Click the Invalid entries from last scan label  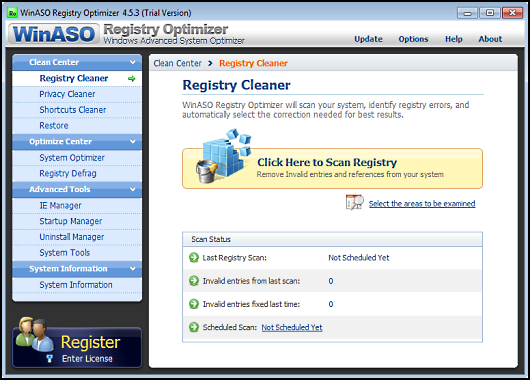(251, 281)
